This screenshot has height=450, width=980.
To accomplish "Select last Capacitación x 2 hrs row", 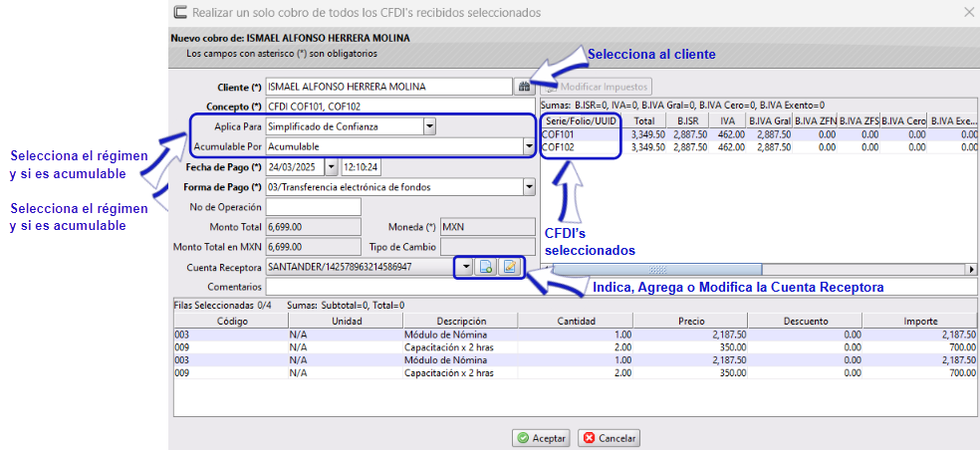I will pos(576,373).
